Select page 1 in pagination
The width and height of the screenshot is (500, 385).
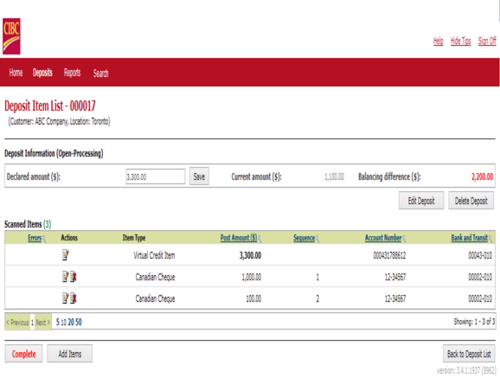32,322
